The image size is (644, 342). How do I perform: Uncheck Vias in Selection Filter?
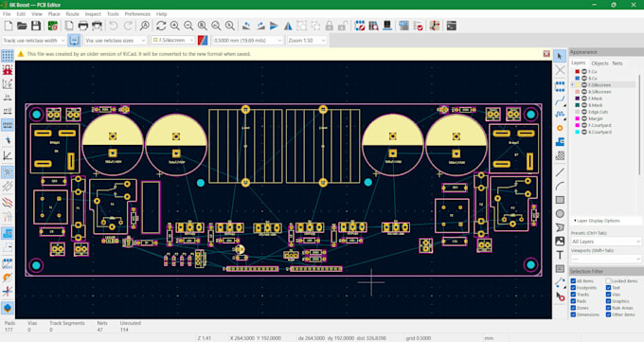click(609, 295)
